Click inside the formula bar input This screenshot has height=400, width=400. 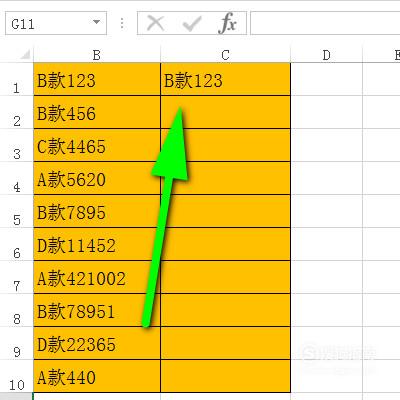[x=325, y=23]
